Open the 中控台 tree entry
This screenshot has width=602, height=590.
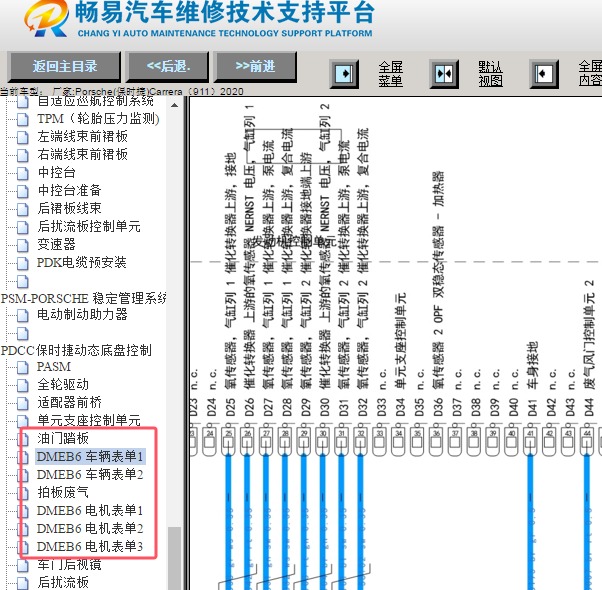[x=56, y=172]
